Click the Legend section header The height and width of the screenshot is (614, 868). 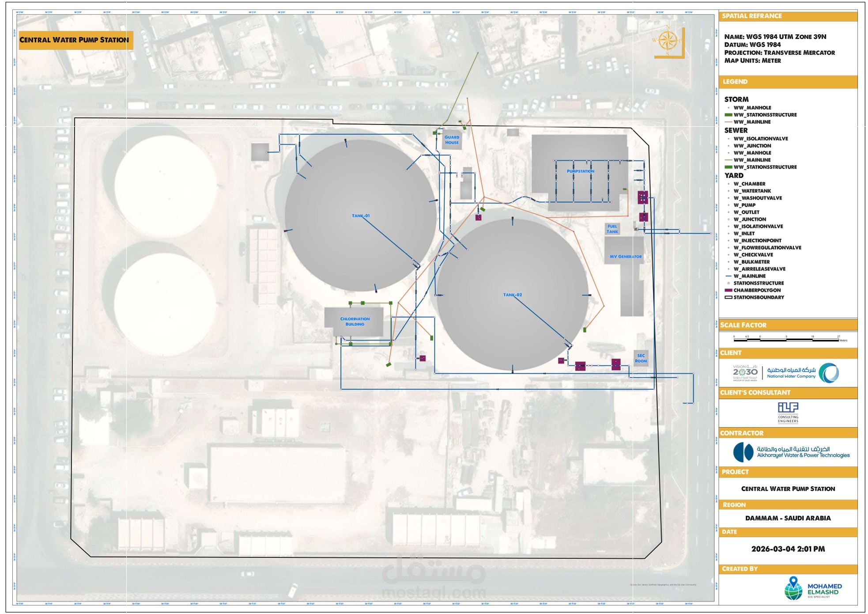pos(788,82)
